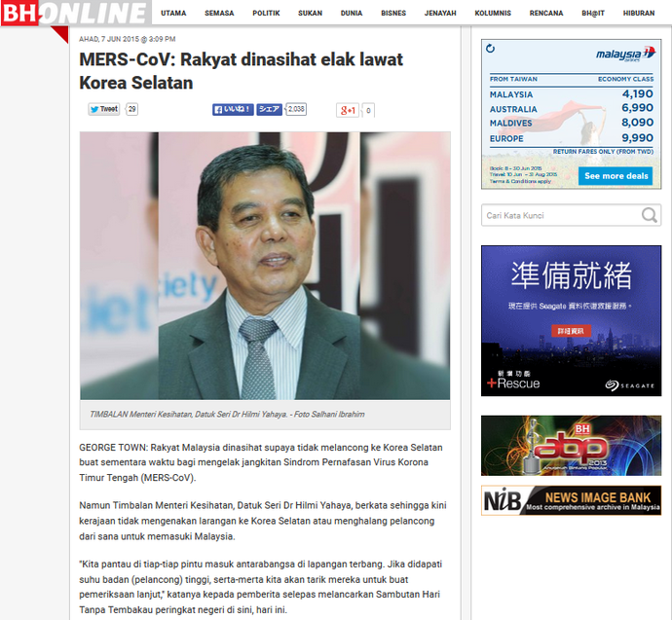Click the GEORGE TOWN opening paragraph

point(261,462)
